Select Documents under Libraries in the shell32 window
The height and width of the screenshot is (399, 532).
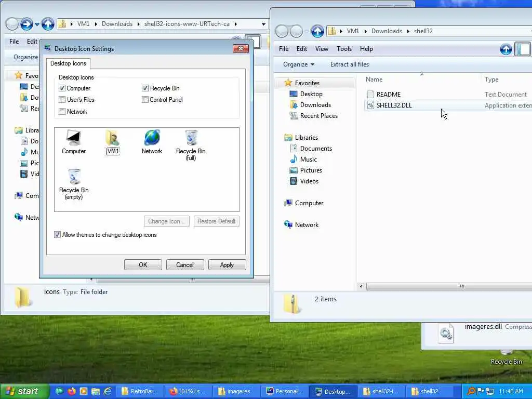click(315, 149)
